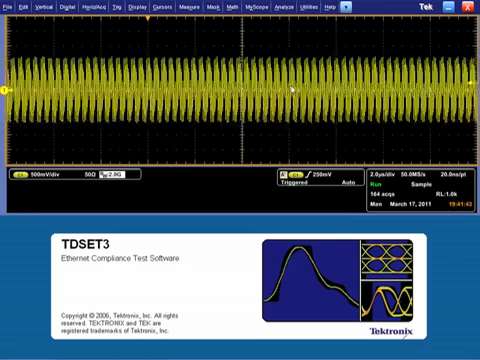Open the Utilities menu
Image resolution: width=480 pixels, height=360 pixels.
click(309, 7)
